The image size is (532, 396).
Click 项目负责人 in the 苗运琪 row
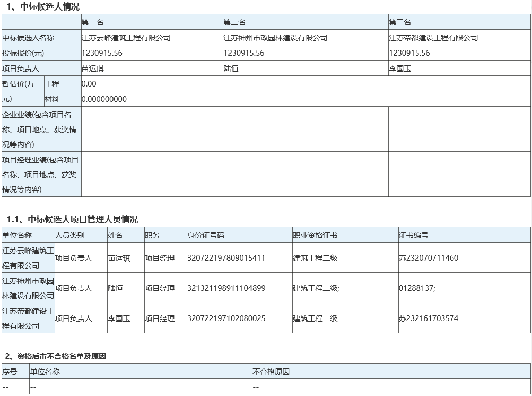73,258
